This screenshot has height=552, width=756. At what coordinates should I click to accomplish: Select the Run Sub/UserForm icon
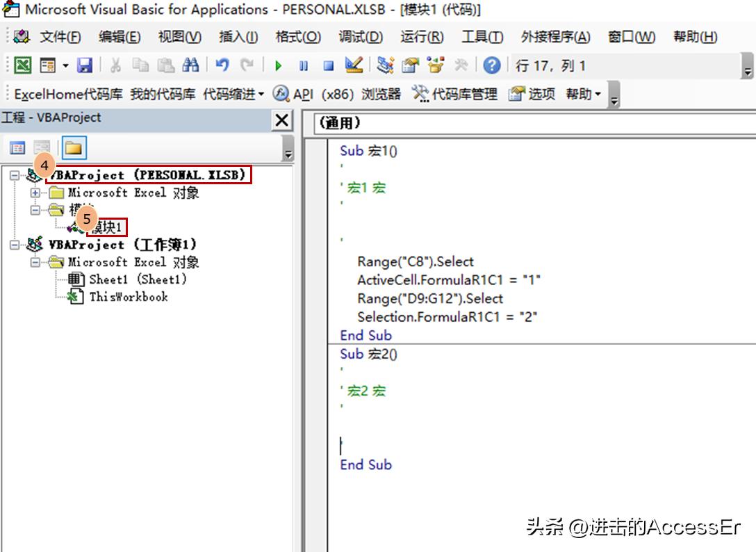(278, 65)
